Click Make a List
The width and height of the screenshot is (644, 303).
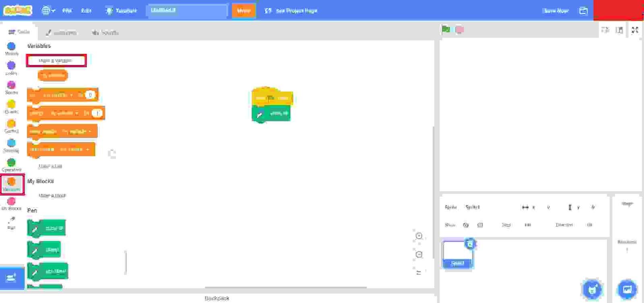(50, 166)
